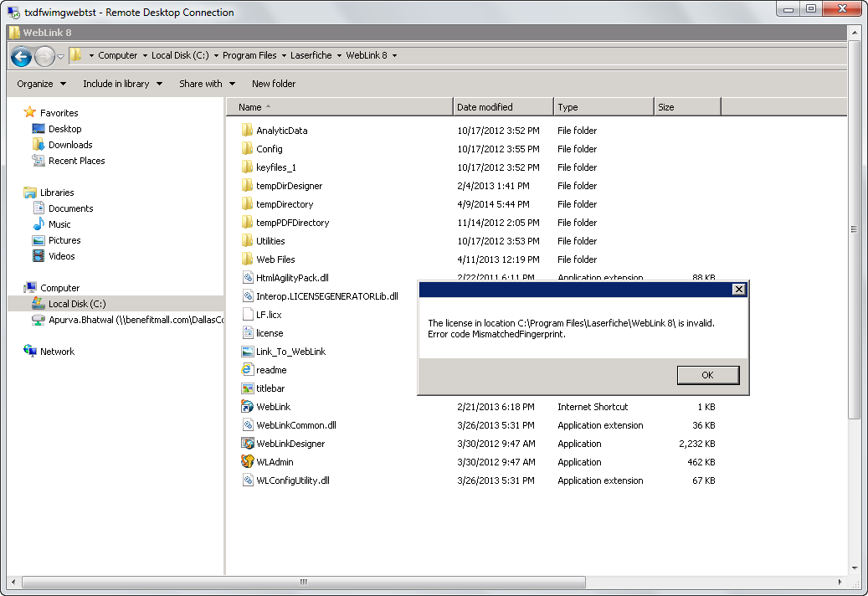868x596 pixels.
Task: Expand the Include in library dropdown
Action: 122,84
